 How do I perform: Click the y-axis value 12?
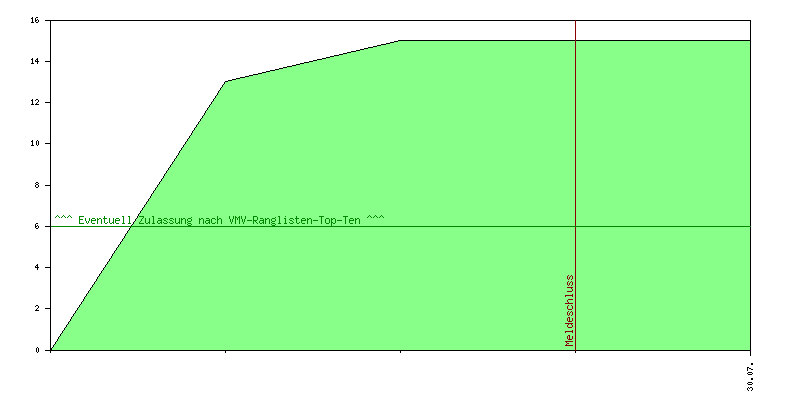click(35, 103)
